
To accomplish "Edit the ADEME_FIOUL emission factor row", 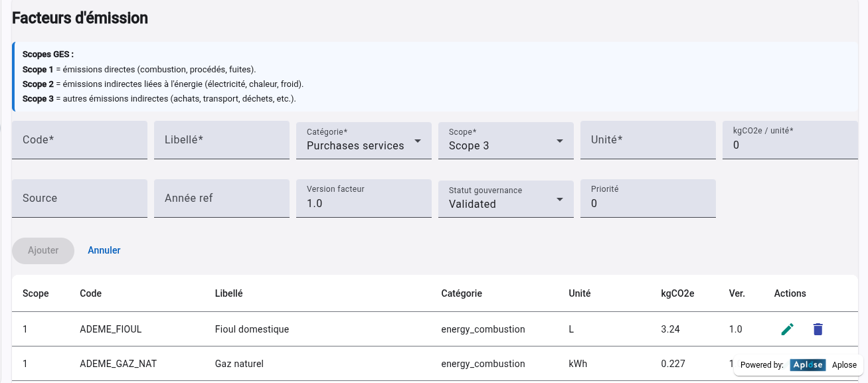I will (787, 329).
